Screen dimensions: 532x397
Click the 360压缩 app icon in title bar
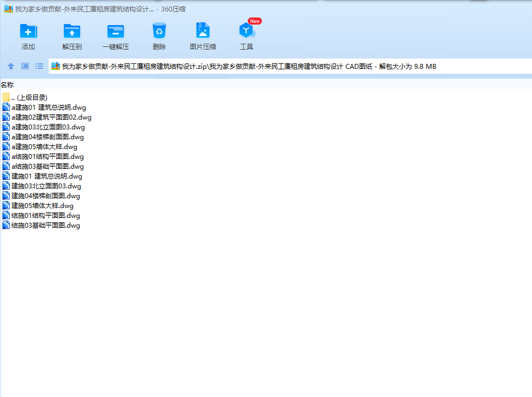[9, 9]
